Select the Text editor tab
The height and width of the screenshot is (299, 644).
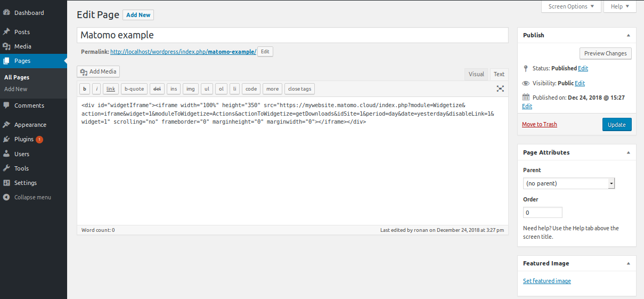pyautogui.click(x=499, y=74)
